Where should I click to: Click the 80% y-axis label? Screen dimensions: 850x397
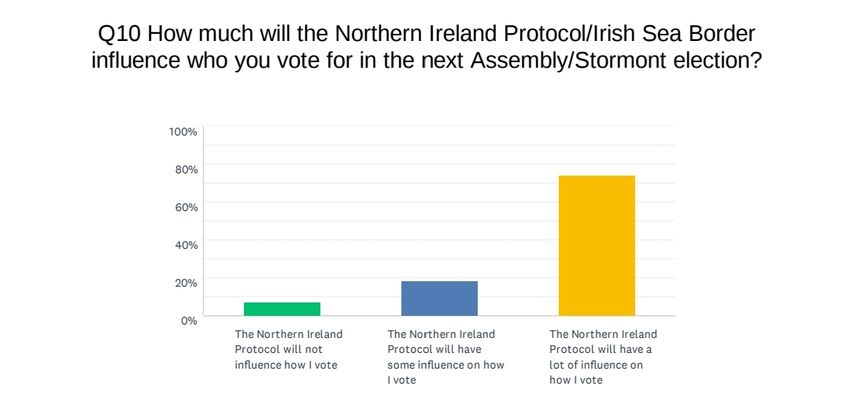(x=186, y=169)
